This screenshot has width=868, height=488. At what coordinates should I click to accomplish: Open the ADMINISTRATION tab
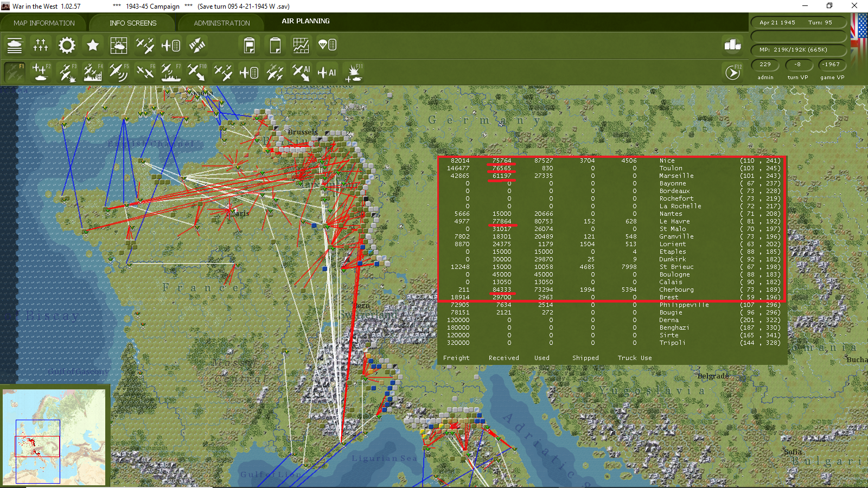click(x=222, y=23)
